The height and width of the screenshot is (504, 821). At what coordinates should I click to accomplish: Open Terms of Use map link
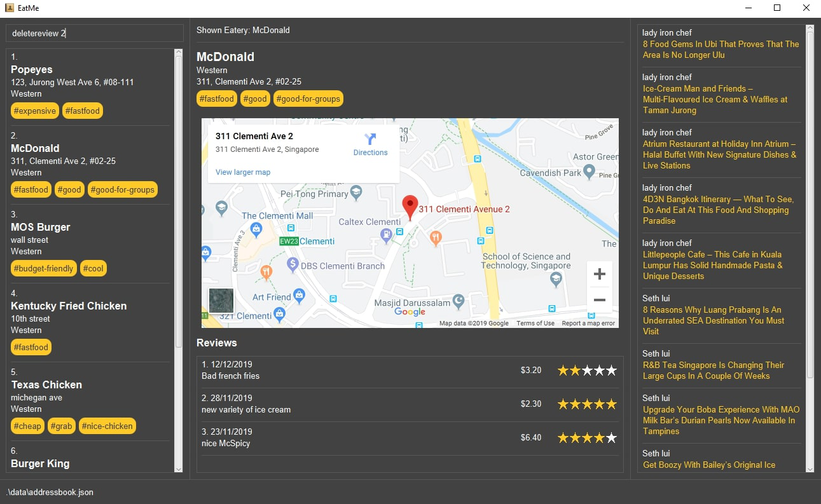pyautogui.click(x=535, y=324)
